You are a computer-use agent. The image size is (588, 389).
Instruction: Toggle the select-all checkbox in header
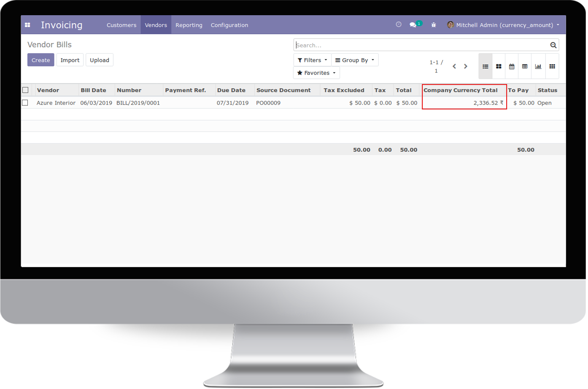(x=25, y=90)
